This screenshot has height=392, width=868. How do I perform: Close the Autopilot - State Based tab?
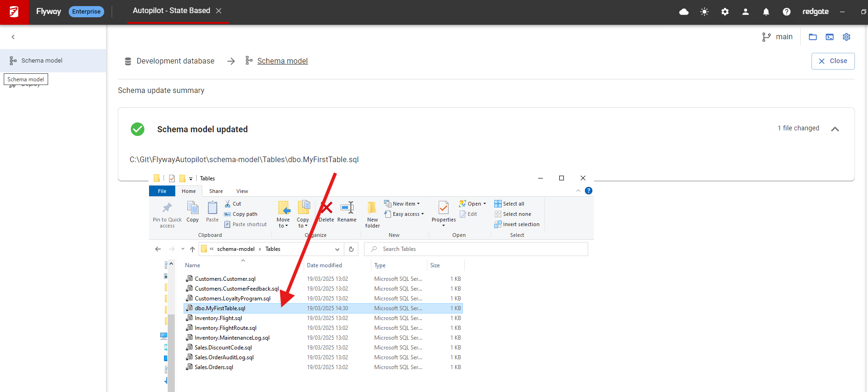[x=219, y=11]
